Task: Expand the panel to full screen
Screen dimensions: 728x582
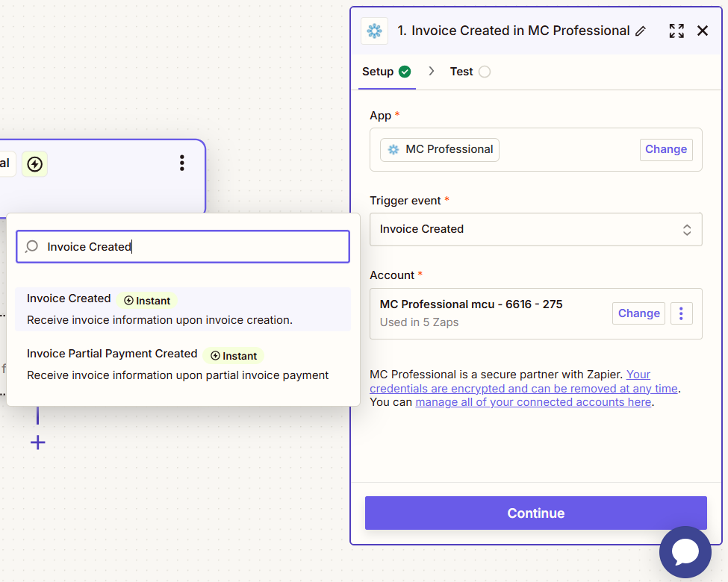Action: [676, 31]
